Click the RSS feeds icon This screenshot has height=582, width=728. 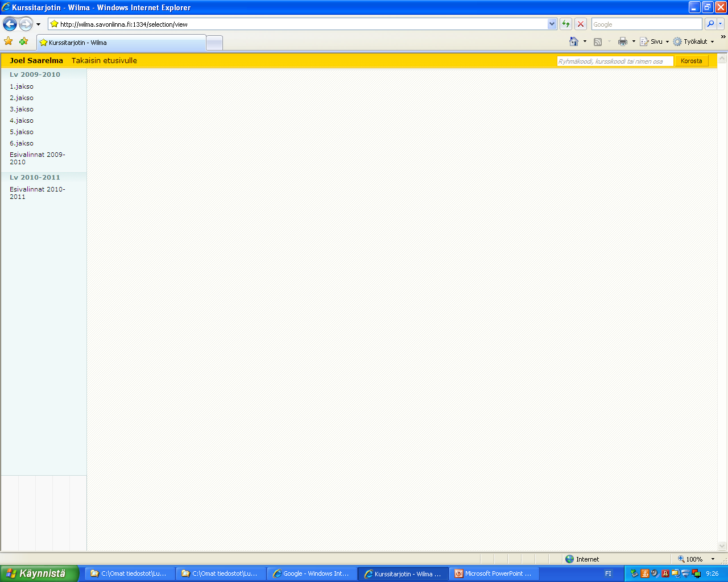pos(598,41)
